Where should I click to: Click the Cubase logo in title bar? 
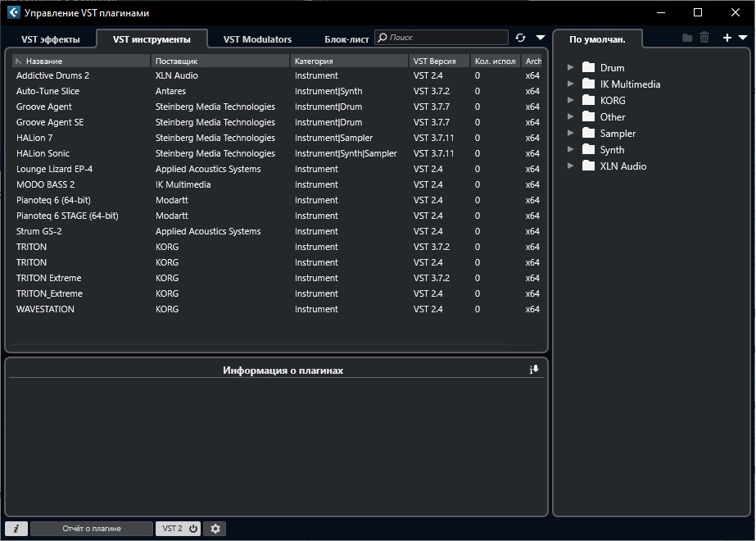13,13
